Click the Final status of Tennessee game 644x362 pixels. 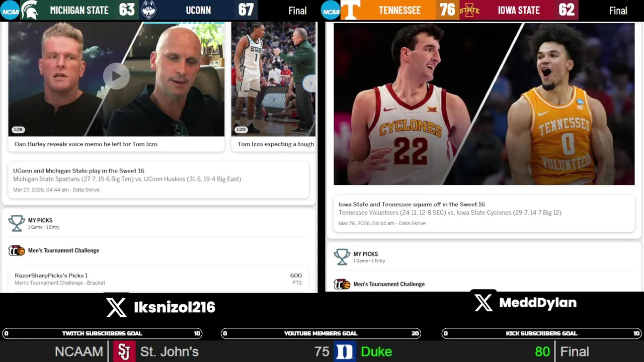click(x=618, y=11)
